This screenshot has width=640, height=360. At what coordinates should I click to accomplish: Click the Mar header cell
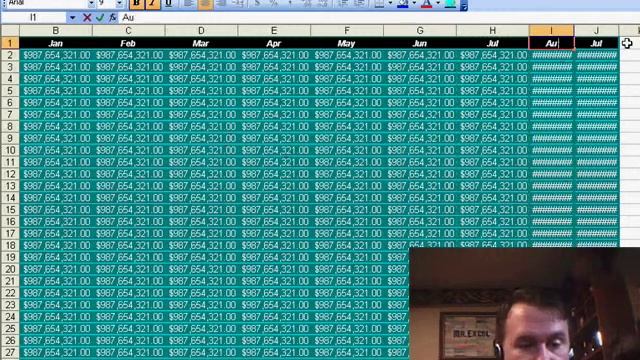[x=201, y=43]
